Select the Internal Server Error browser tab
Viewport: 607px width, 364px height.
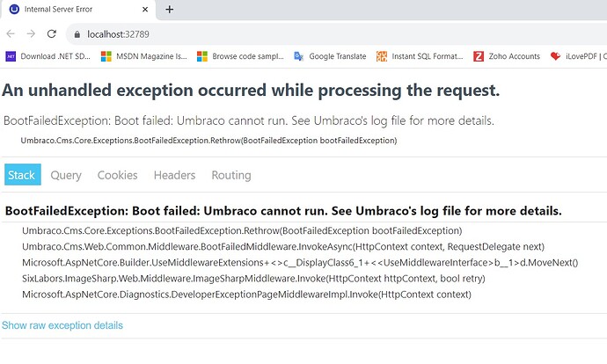pyautogui.click(x=77, y=10)
